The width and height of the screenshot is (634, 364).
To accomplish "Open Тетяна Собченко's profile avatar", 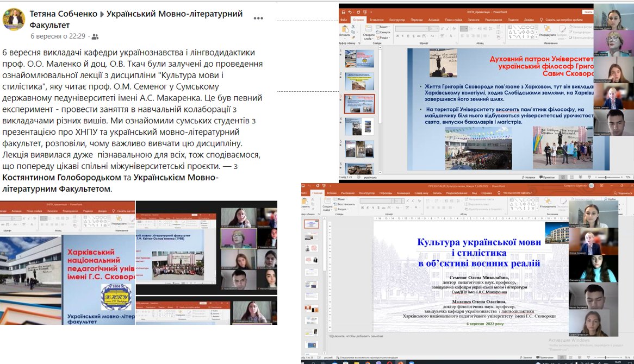I will click(x=14, y=20).
